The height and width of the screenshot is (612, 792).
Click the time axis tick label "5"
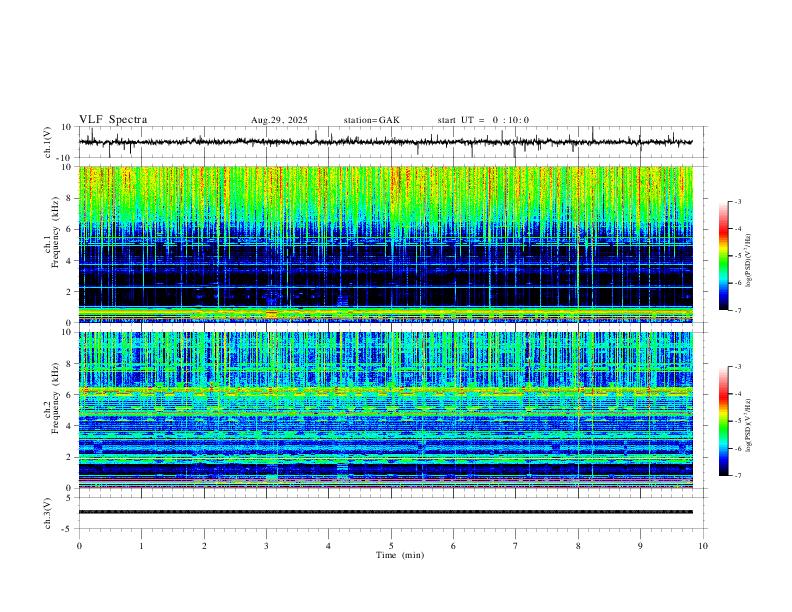391,546
